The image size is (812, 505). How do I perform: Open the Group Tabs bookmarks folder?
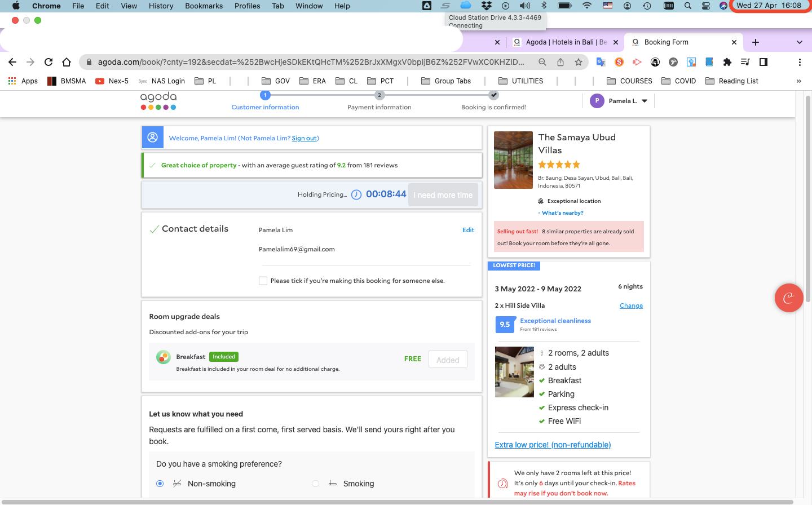click(446, 81)
